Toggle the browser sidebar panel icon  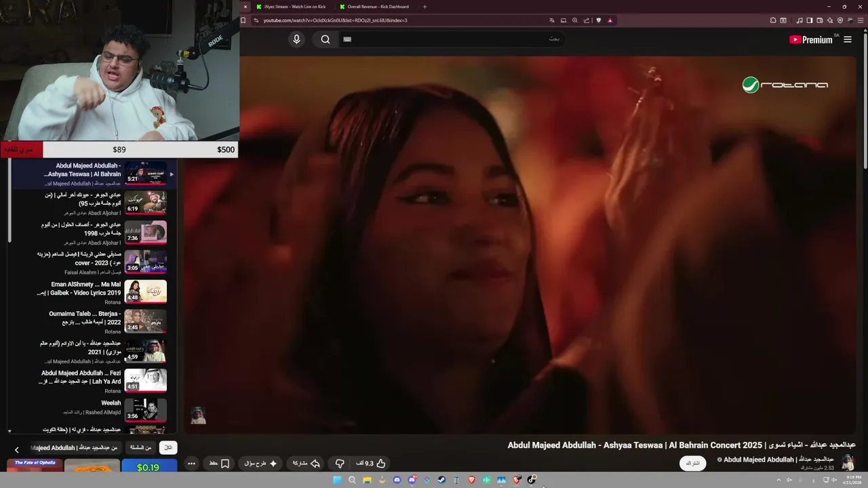click(x=810, y=20)
